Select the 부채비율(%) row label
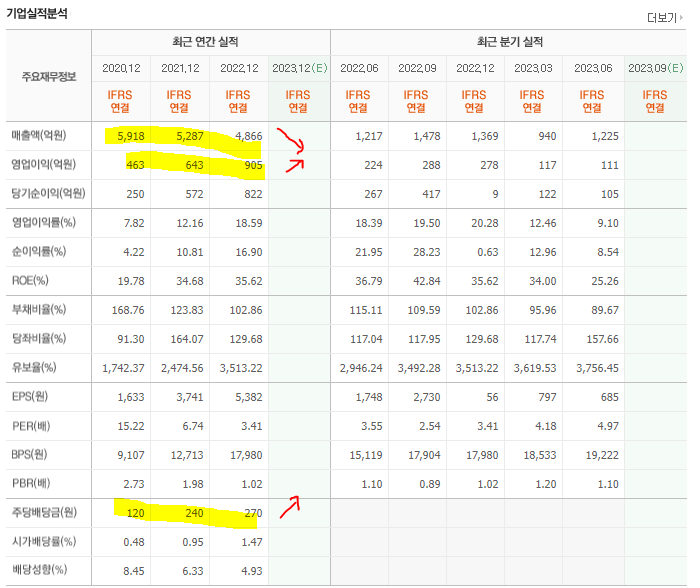 pyautogui.click(x=39, y=309)
